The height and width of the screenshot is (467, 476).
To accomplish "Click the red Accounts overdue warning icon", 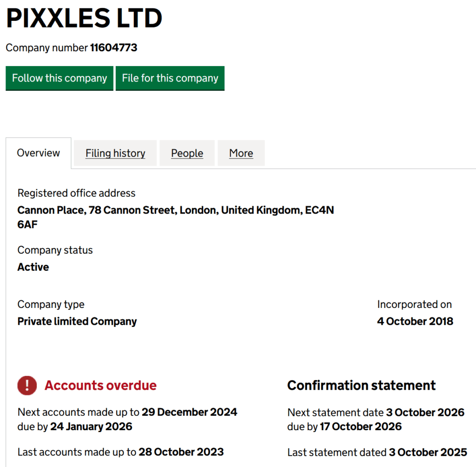I will tap(26, 386).
